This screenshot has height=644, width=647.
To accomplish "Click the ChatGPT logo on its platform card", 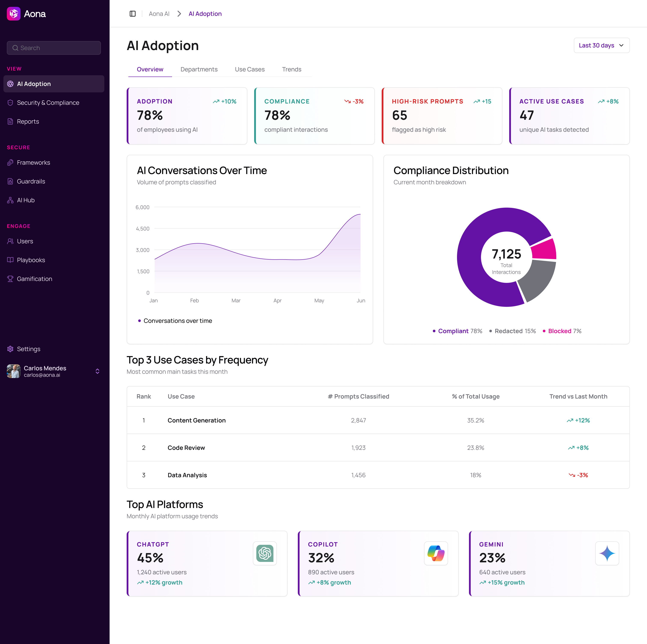I will (x=265, y=553).
